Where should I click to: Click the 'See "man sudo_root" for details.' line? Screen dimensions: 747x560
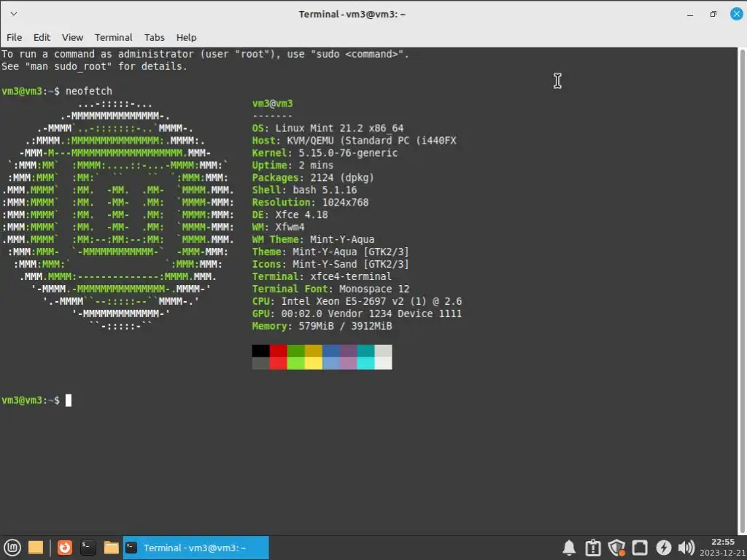coord(94,66)
